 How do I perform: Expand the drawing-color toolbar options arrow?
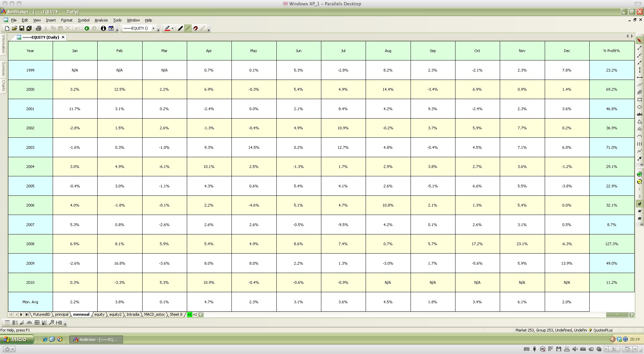coord(209,30)
